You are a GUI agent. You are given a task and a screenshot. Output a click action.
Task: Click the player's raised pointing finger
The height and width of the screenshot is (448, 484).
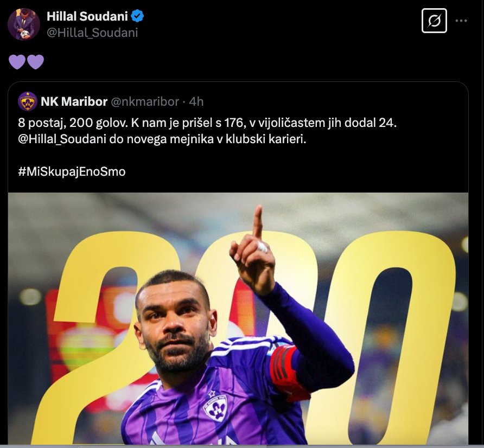257,221
